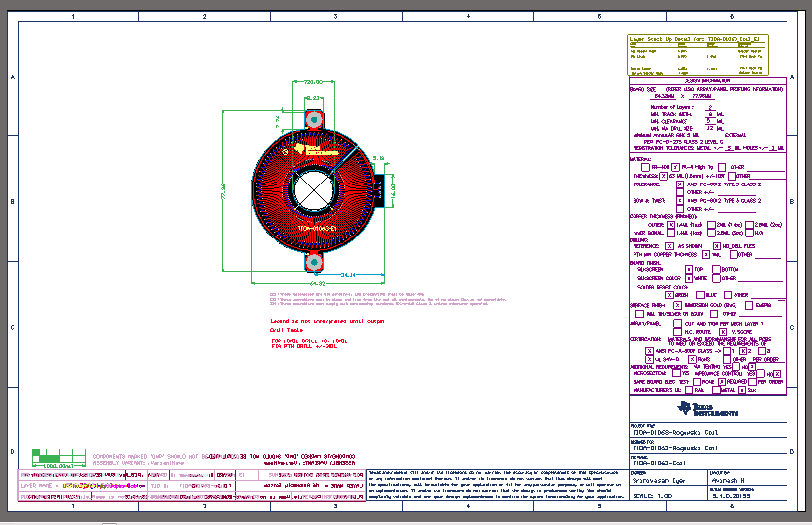Select the bottom mounting hole of the board
The height and width of the screenshot is (525, 812).
(x=314, y=262)
